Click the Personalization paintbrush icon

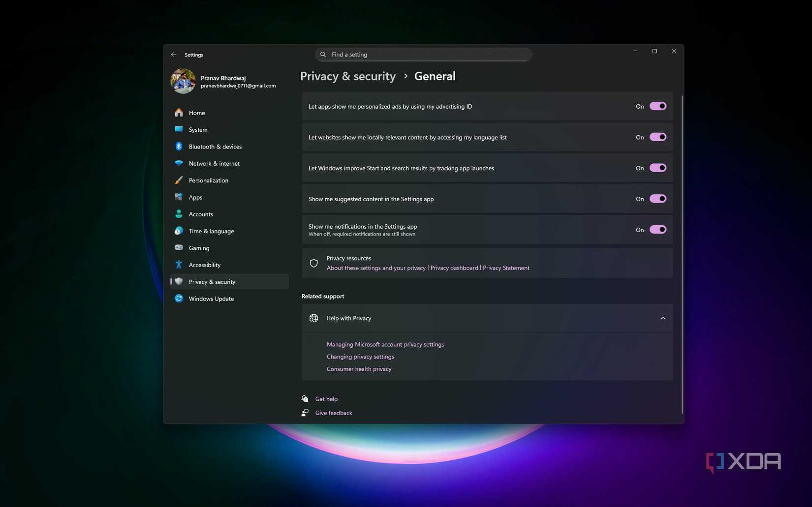click(x=179, y=180)
